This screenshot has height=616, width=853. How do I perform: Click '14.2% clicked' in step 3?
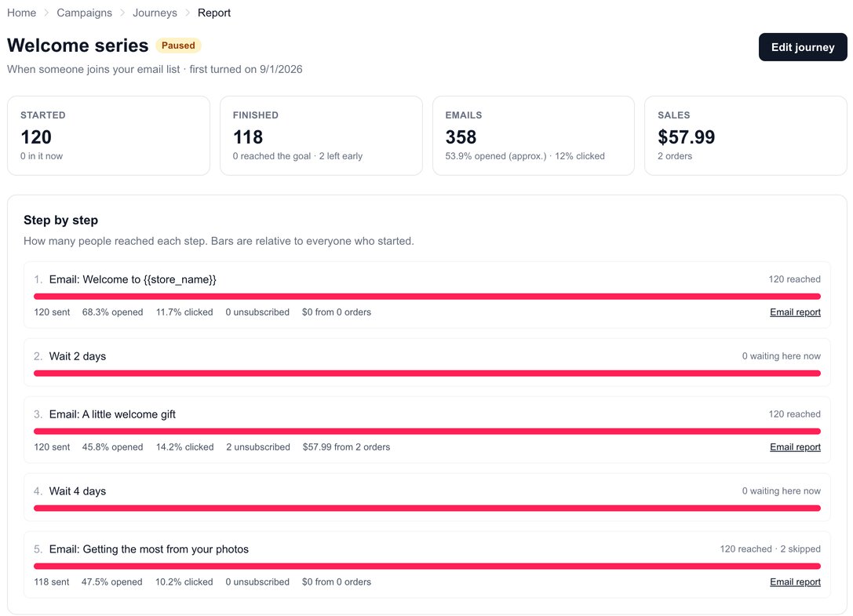click(185, 447)
